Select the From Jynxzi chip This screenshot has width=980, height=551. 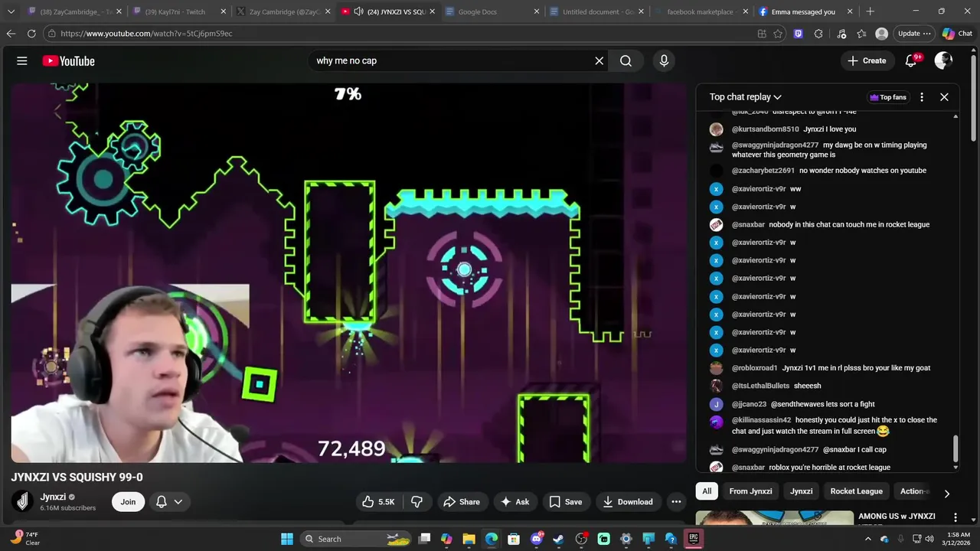point(750,491)
